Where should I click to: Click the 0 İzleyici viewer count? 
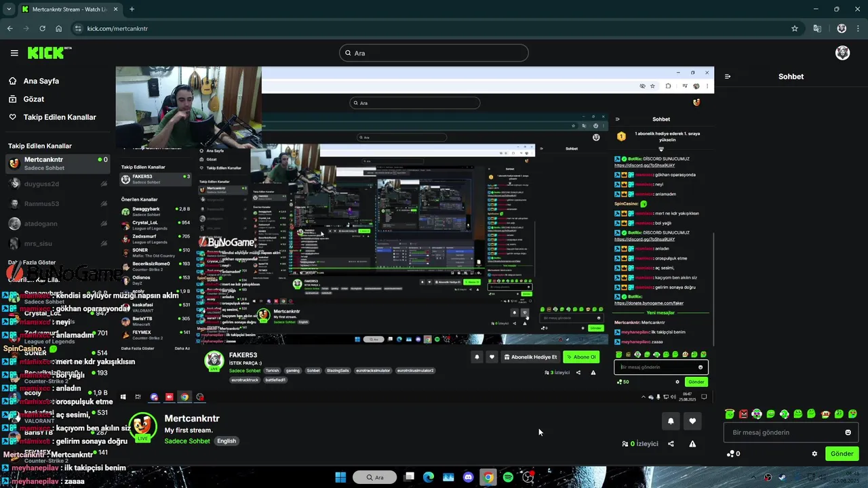639,444
